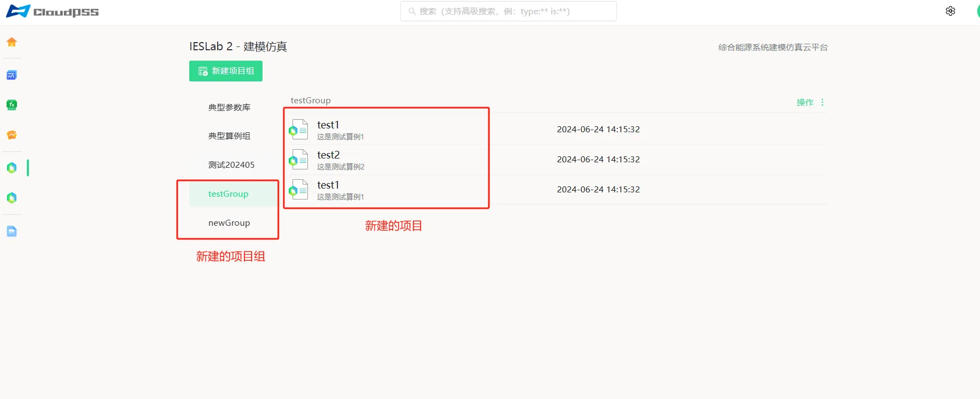The width and height of the screenshot is (980, 399).
Task: Create a new project group with 新建项目组
Action: pyautogui.click(x=226, y=71)
